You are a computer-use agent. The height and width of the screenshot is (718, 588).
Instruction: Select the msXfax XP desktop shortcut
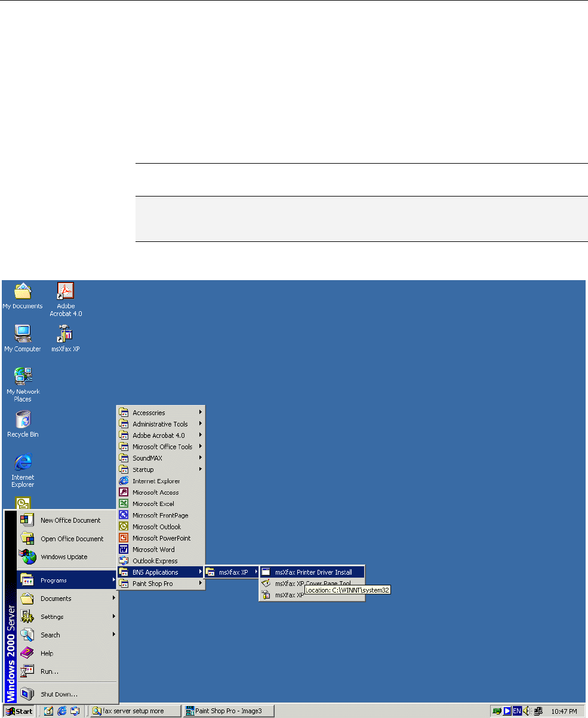tap(66, 339)
